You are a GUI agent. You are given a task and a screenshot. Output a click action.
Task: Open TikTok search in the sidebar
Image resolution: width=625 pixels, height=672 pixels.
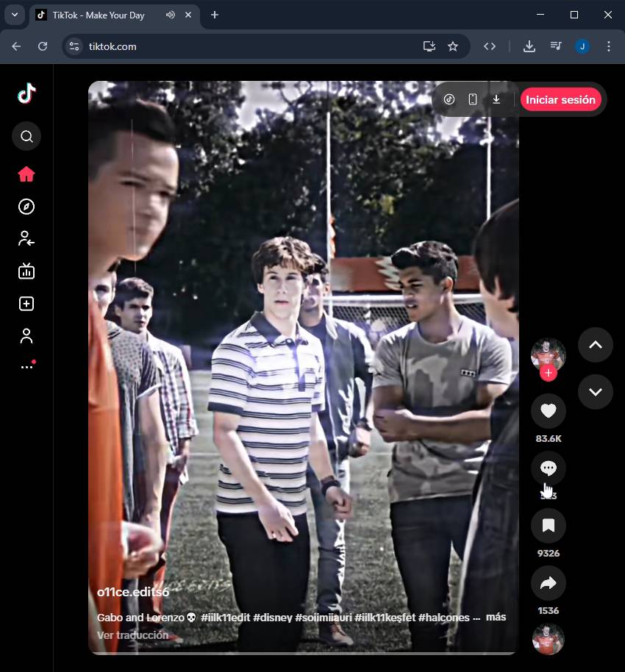26,136
